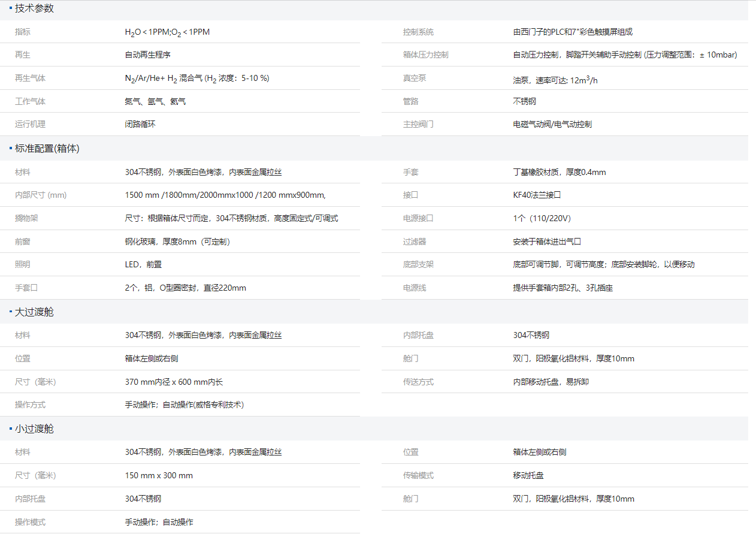Click the square bullet icon beside 小过渡舱
Image resolution: width=756 pixels, height=534 pixels.
tap(11, 429)
